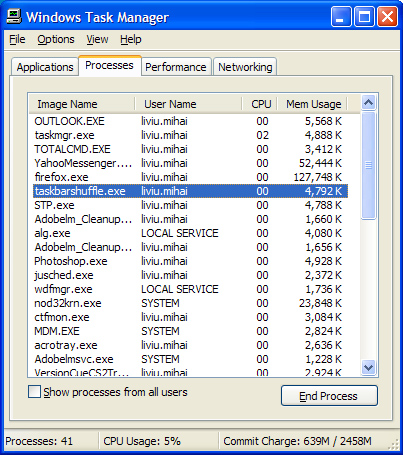The image size is (403, 455).
Task: Enable Show processes from all users checkbox
Action: [34, 392]
